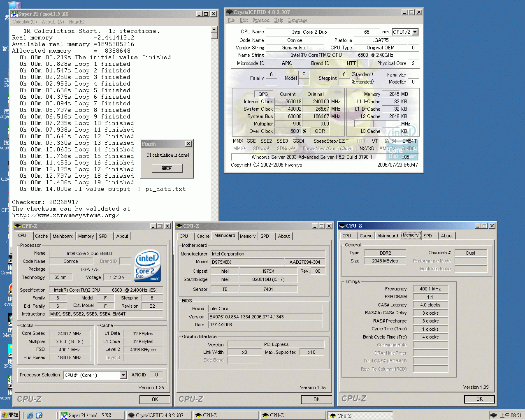
Task: Select About tab in CPU-Z Mainboard window
Action: tap(284, 236)
